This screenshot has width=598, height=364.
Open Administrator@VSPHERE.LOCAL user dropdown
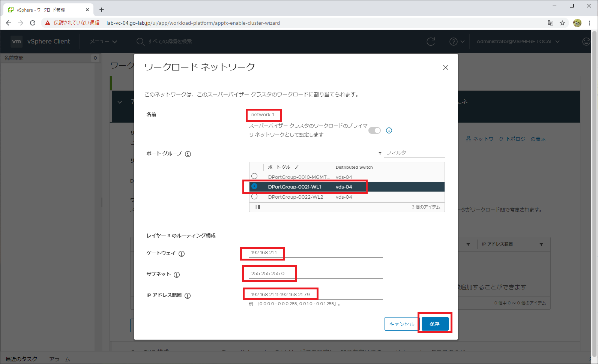tap(518, 41)
